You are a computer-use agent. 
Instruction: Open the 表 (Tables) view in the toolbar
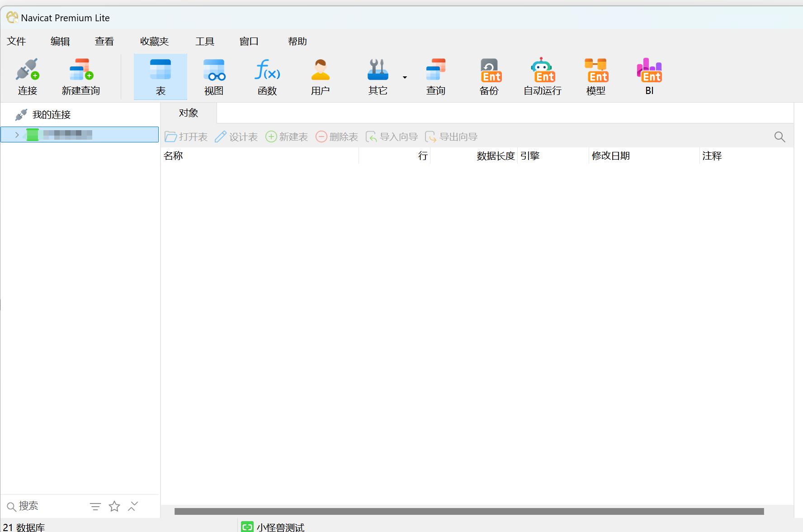point(160,76)
